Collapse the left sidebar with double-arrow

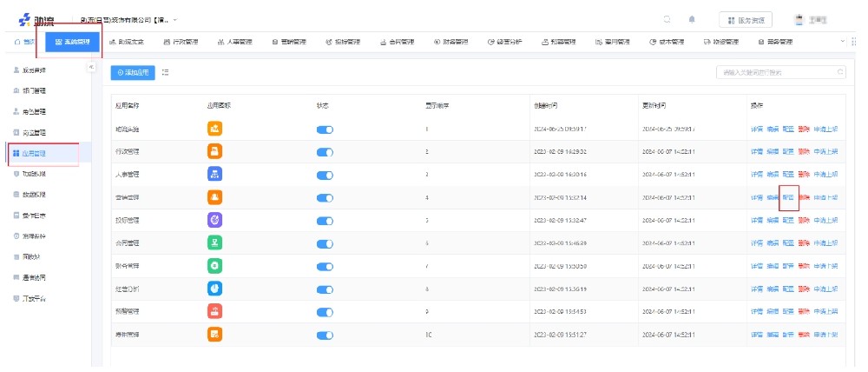91,68
